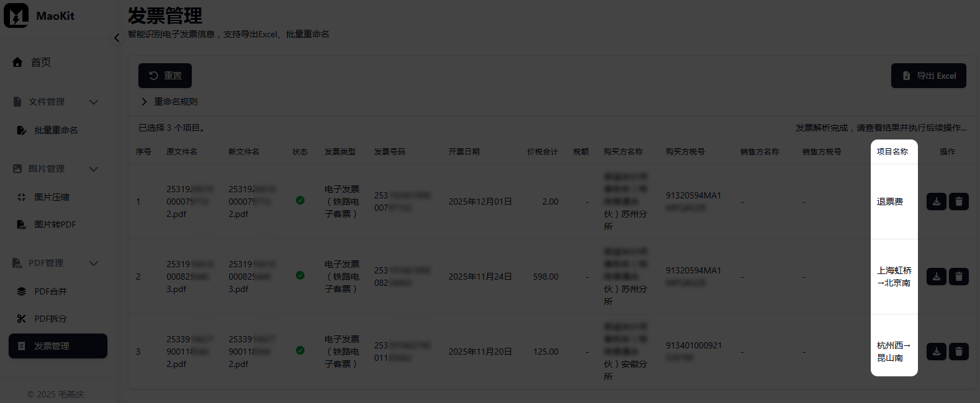Go to the 首页 home page
This screenshot has width=980, height=403.
[40, 62]
